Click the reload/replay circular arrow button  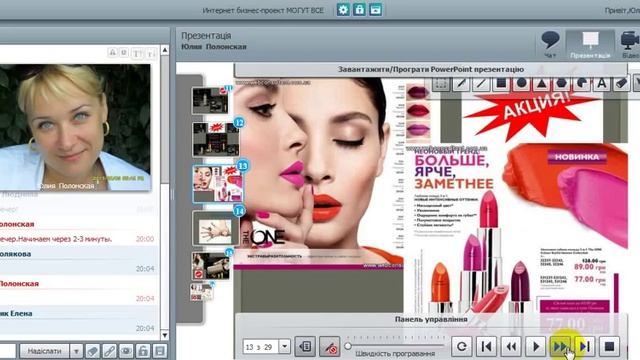point(462,347)
